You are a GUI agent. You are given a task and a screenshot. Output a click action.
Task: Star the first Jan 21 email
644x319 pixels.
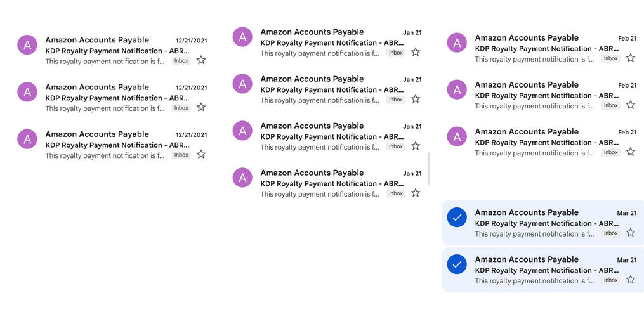(x=416, y=52)
